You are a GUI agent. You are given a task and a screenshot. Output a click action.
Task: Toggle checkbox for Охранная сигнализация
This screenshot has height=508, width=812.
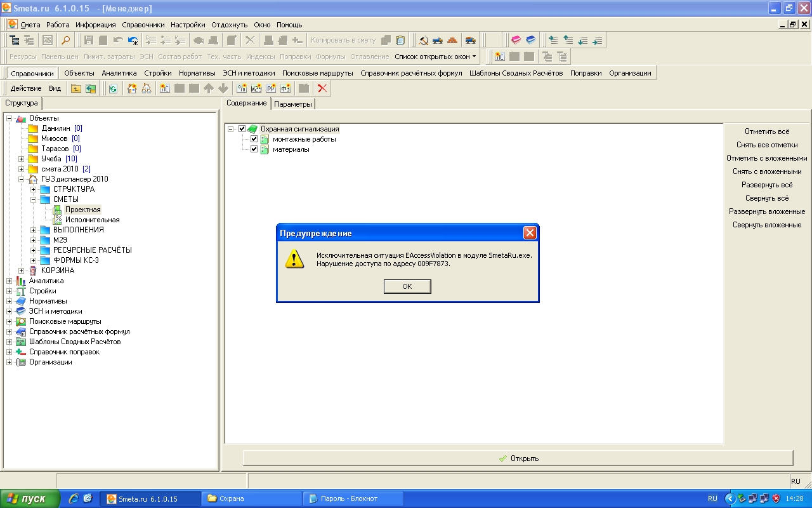(242, 129)
